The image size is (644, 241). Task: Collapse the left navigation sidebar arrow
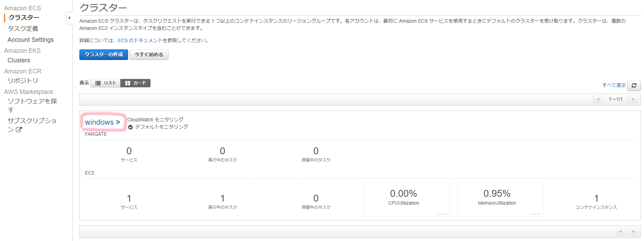(x=69, y=18)
